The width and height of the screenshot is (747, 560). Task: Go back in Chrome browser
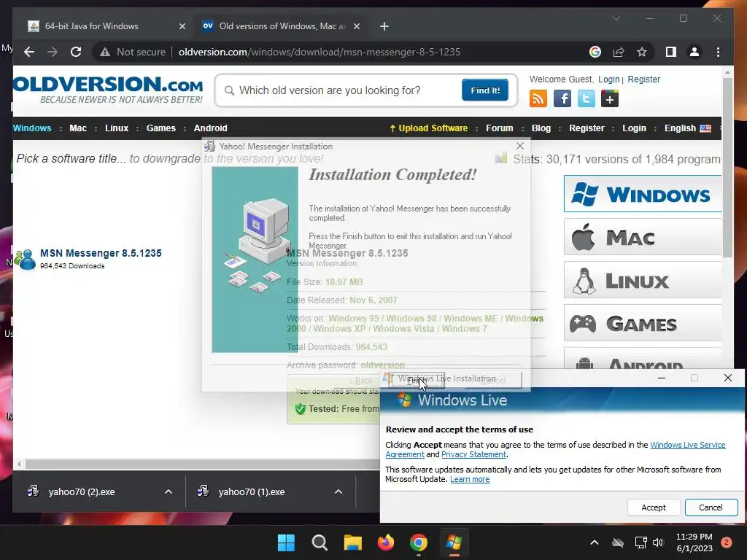point(29,52)
